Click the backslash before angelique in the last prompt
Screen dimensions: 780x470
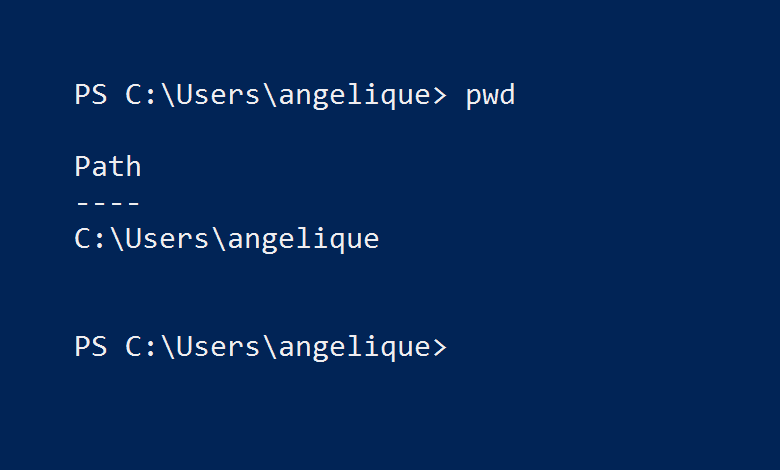pyautogui.click(x=270, y=346)
